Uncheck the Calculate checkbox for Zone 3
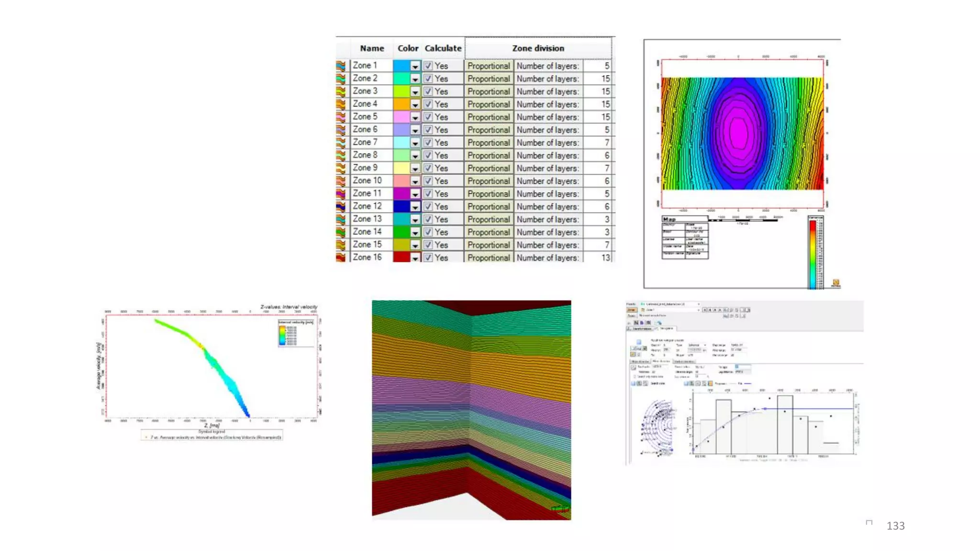Screen dimensions: 980x551 428,91
